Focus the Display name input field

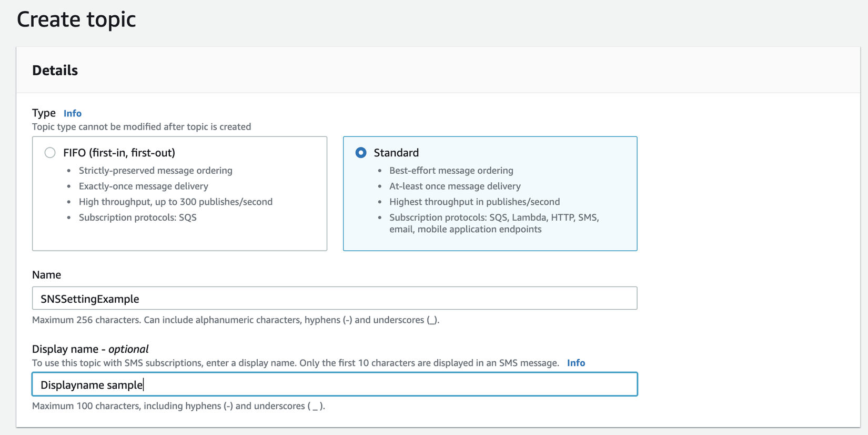click(335, 384)
